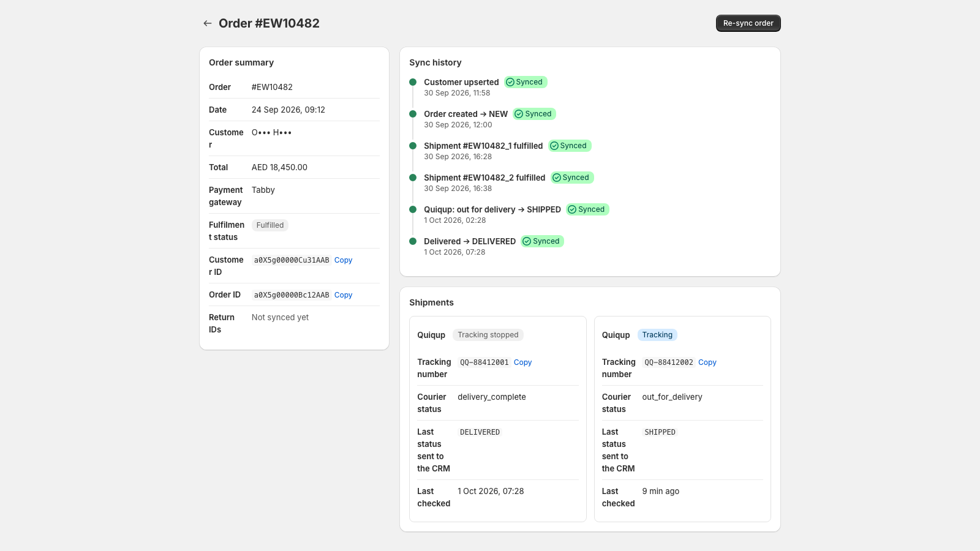This screenshot has height=551, width=980.
Task: Click the DELIVERED CRM status value
Action: pyautogui.click(x=480, y=432)
